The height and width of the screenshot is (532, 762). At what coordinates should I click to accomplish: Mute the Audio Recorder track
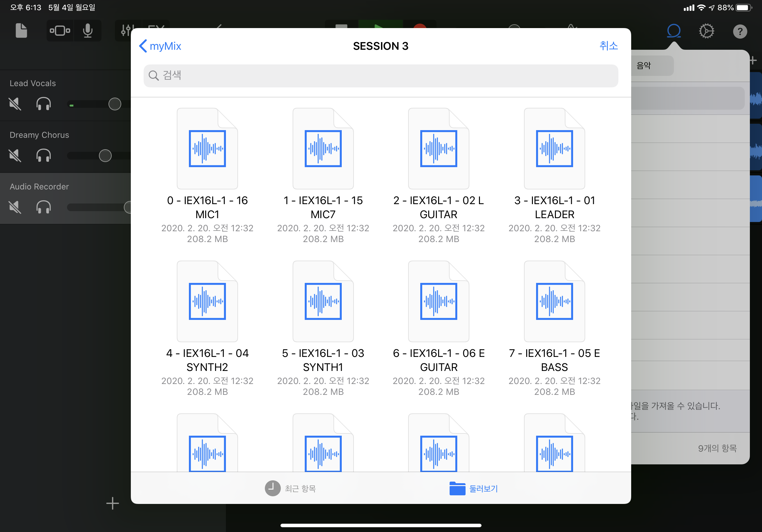point(15,207)
